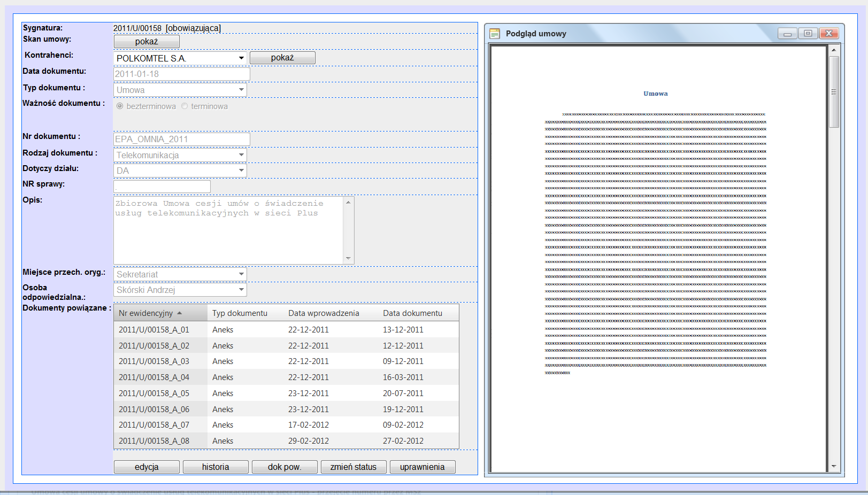Screen dimensions: 868x495
Task: Select the terminowa radio button
Action: click(185, 106)
